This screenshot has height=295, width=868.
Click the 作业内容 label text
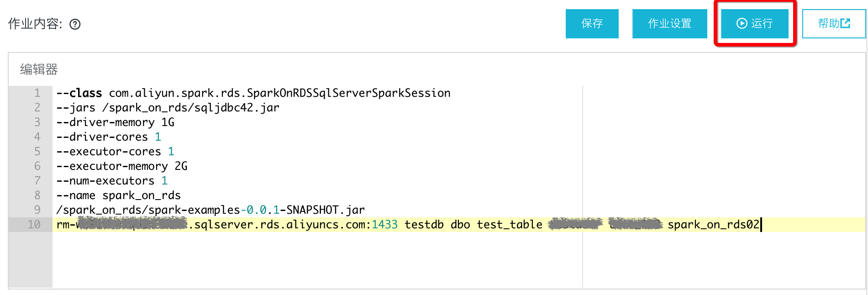[35, 24]
